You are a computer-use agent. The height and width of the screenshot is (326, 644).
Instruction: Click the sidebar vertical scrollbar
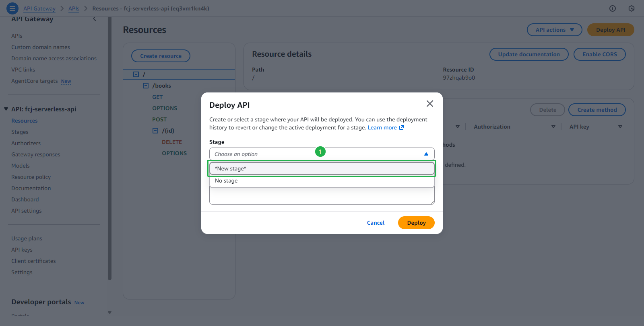[x=109, y=149]
